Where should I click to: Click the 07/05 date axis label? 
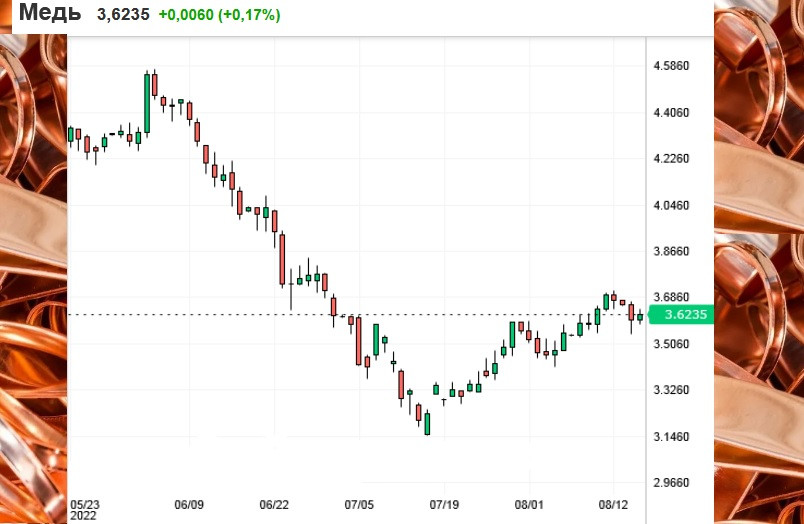359,506
